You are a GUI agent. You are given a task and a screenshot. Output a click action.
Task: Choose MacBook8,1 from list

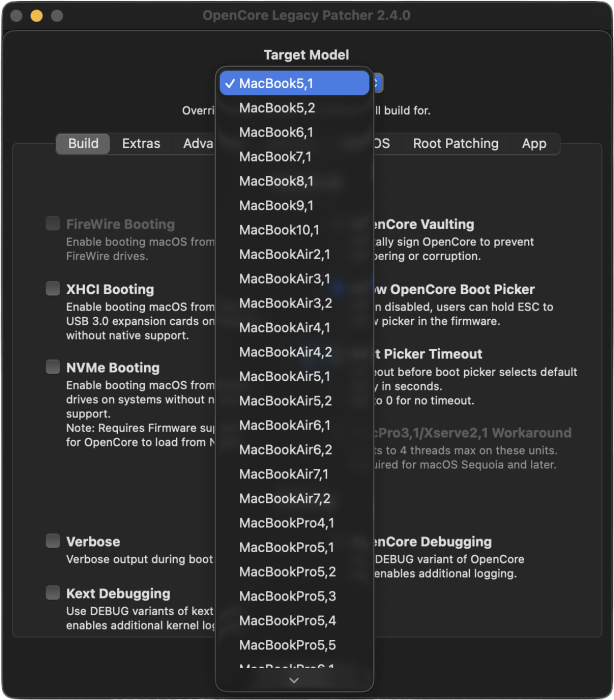(294, 181)
